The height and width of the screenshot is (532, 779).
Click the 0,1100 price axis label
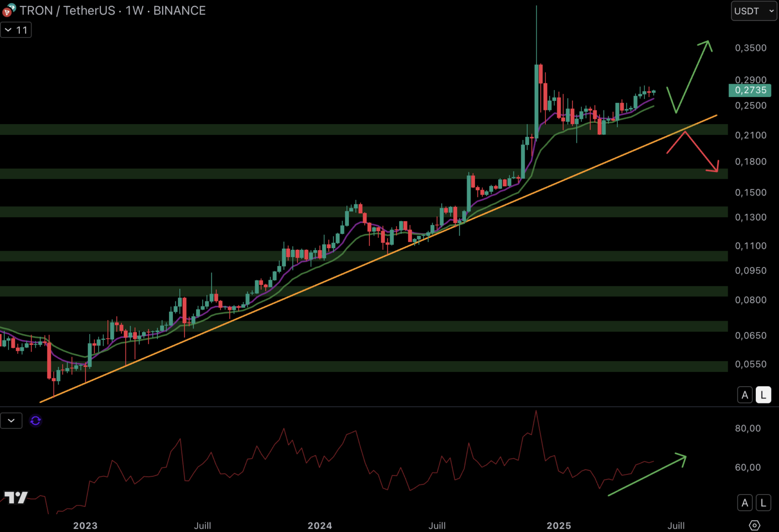[x=750, y=246]
